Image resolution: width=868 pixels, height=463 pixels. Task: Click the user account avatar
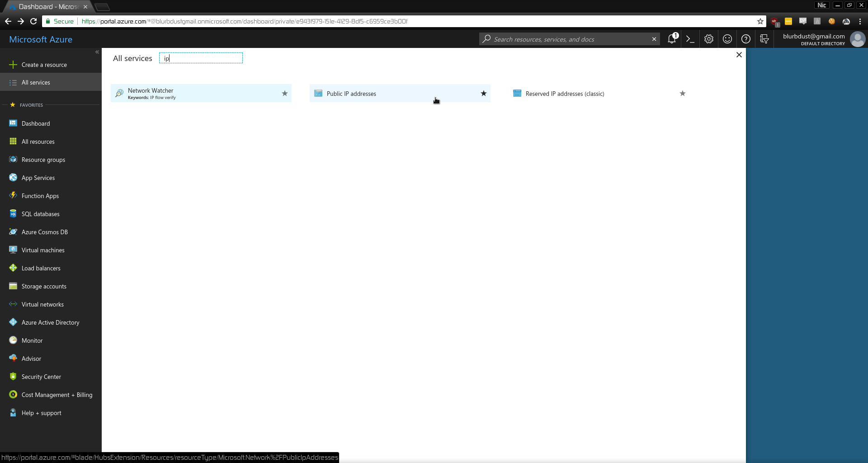tap(857, 39)
